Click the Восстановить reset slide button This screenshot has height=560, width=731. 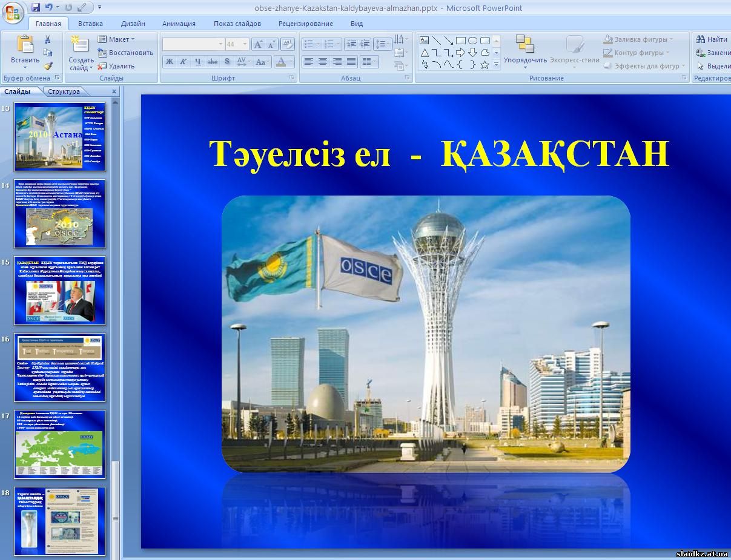point(126,53)
